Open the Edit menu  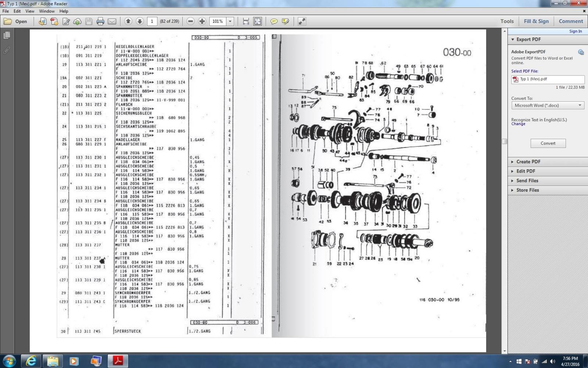coord(17,11)
